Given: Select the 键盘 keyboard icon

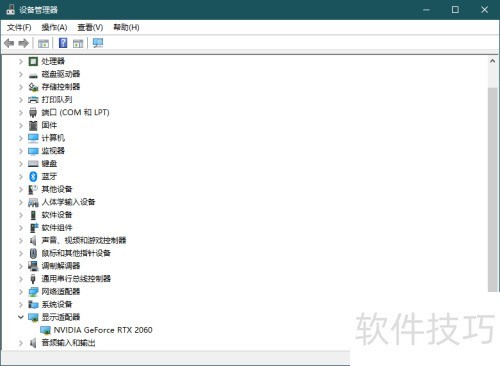Looking at the screenshot, I should 33,164.
